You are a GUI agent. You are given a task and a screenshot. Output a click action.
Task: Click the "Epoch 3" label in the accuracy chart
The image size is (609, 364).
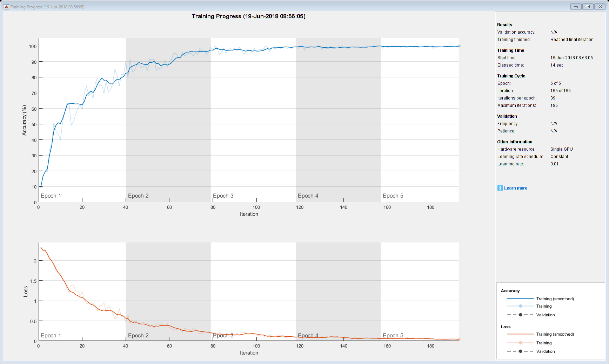[x=223, y=196]
